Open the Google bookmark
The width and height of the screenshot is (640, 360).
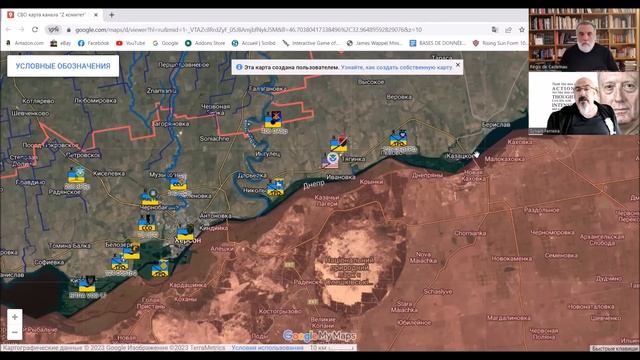tap(165, 43)
